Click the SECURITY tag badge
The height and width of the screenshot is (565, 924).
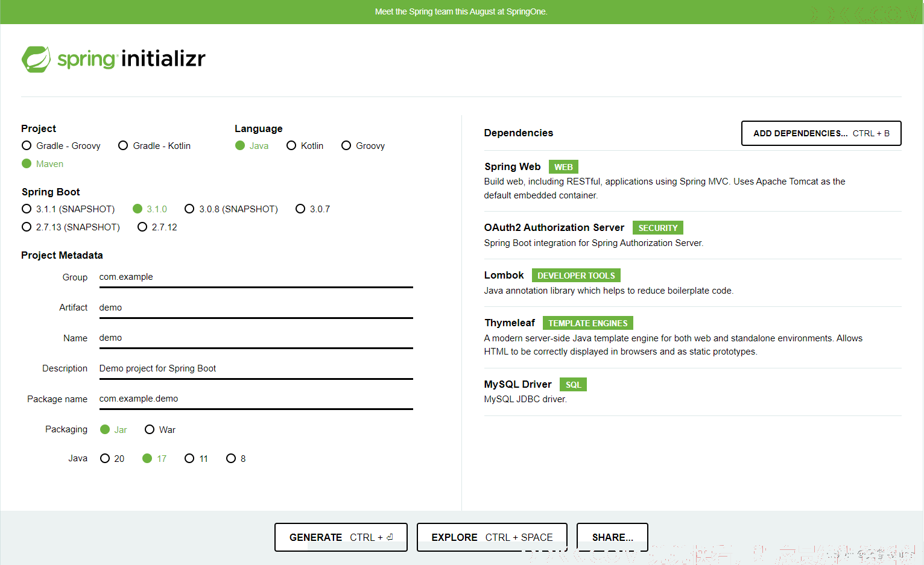658,228
